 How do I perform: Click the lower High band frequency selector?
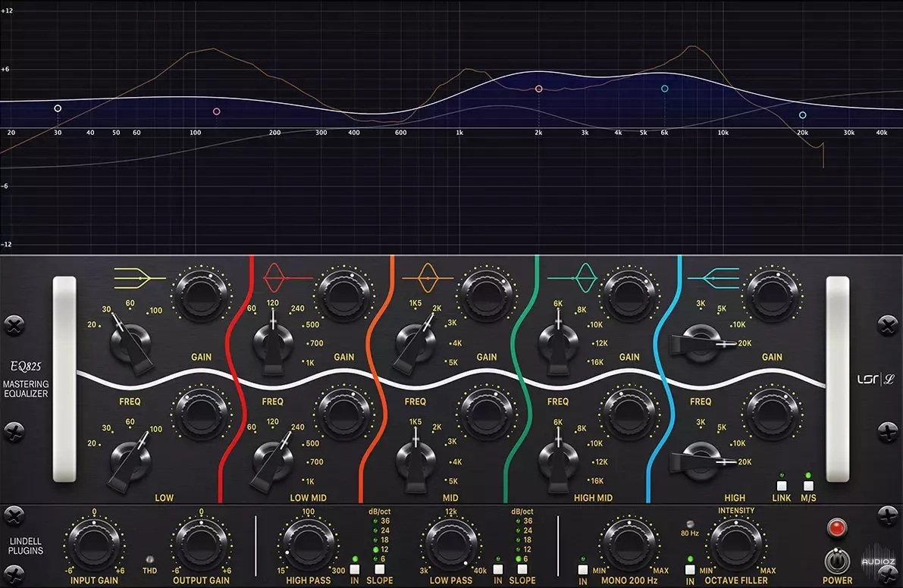pyautogui.click(x=701, y=461)
